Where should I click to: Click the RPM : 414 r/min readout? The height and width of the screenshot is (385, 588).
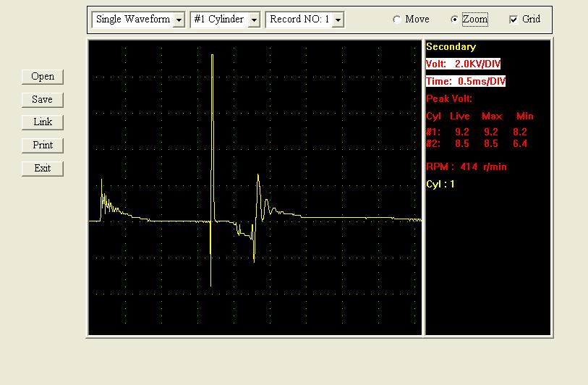[x=466, y=166]
